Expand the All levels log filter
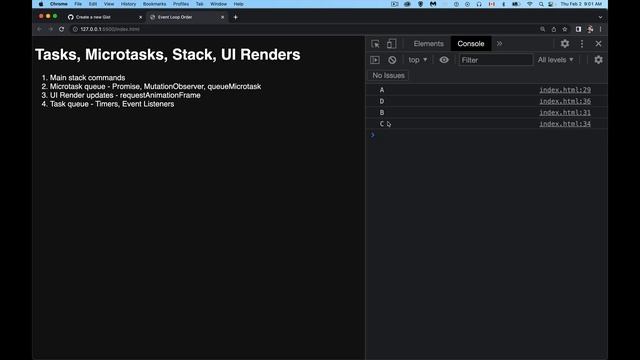Image resolution: width=640 pixels, height=360 pixels. [x=556, y=60]
